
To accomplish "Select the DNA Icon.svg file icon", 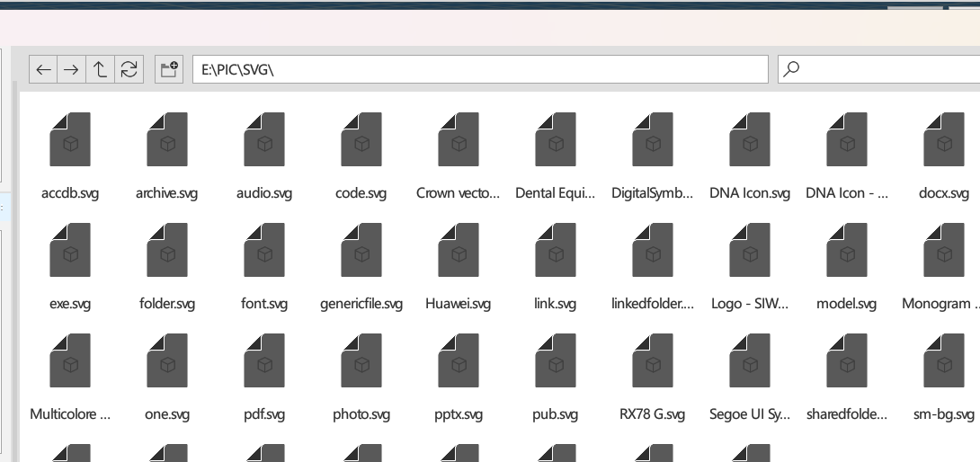I will (750, 139).
